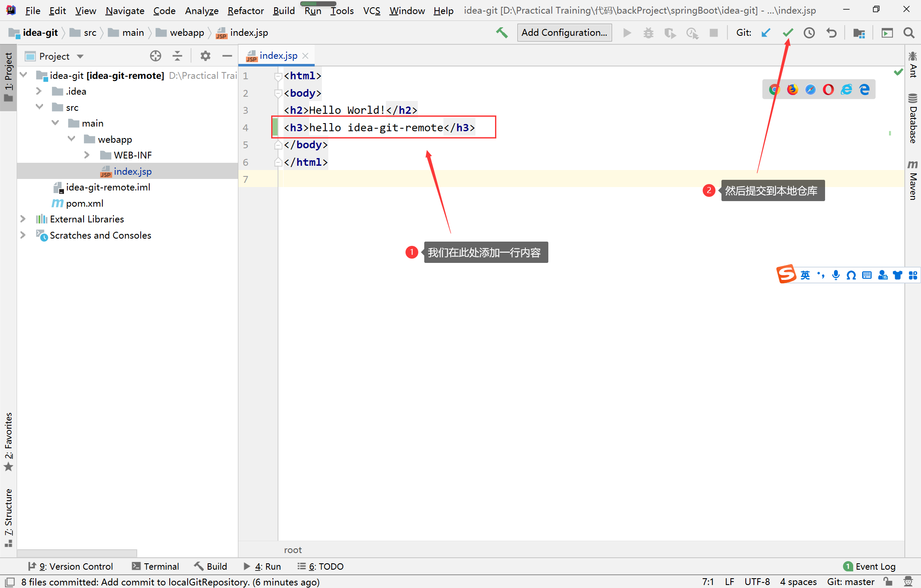Toggle Sogou English/Chinese mode button
This screenshot has height=588, width=921.
pos(805,275)
